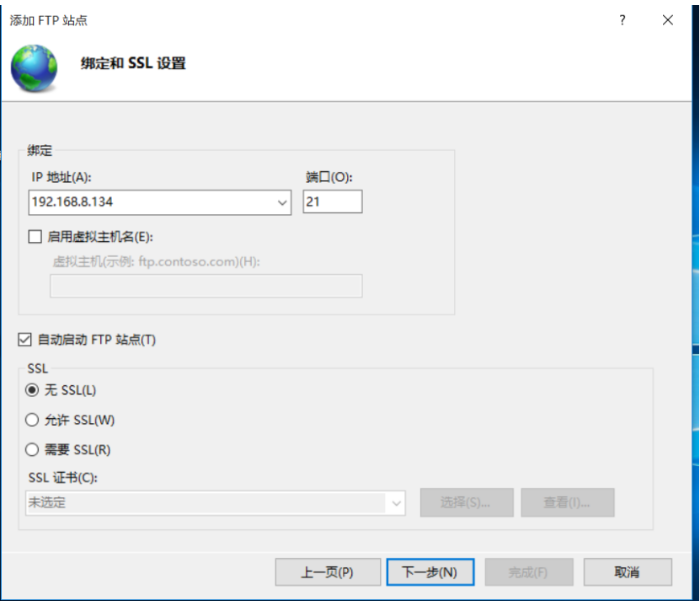Viewport: 700px width, 601px height.
Task: Click the 绑定和 SSL 设置 heading
Action: 133,63
